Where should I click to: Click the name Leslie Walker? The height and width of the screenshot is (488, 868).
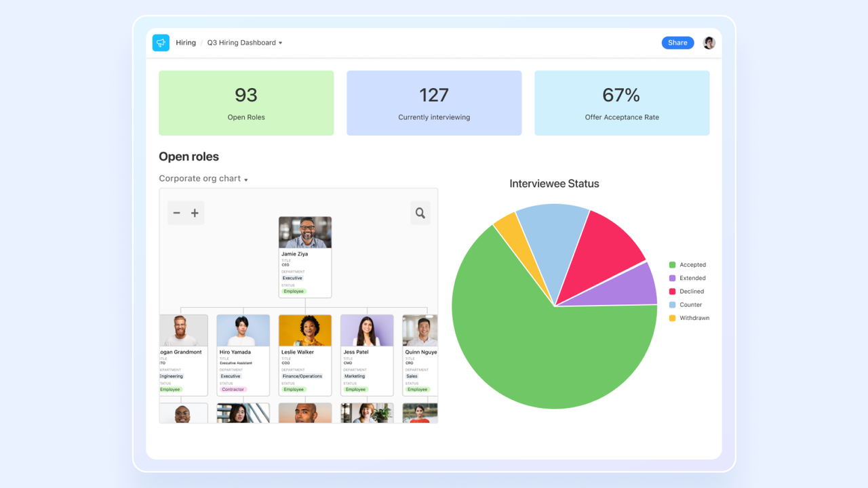[298, 352]
